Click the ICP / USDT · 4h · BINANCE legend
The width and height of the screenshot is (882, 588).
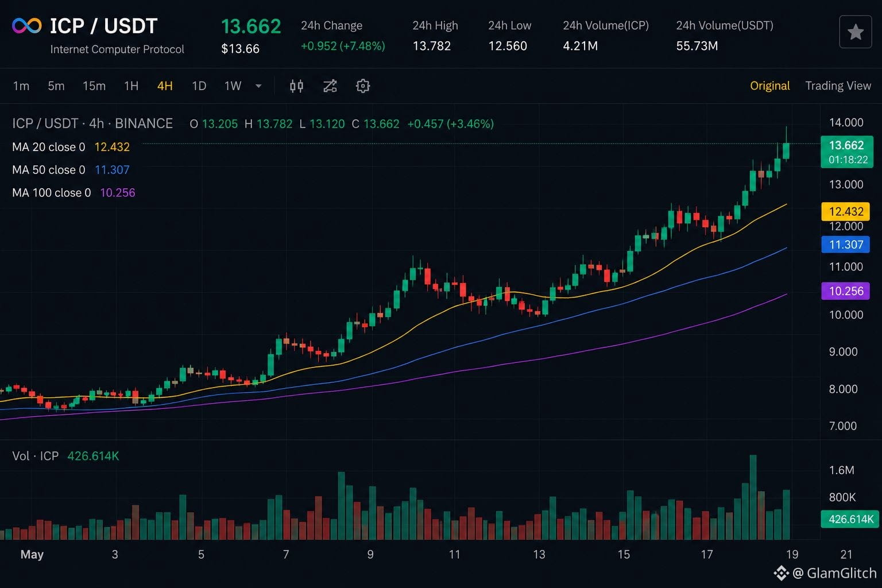pyautogui.click(x=92, y=123)
